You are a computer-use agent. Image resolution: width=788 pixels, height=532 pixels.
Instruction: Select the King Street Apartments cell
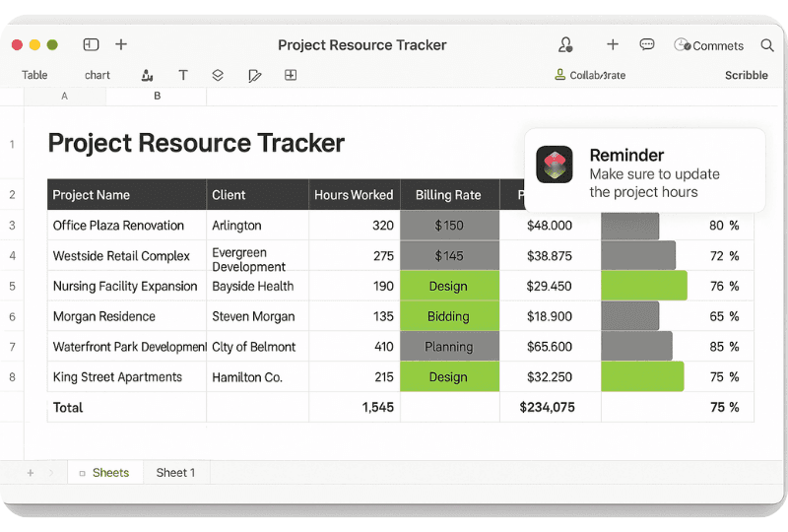pos(127,376)
